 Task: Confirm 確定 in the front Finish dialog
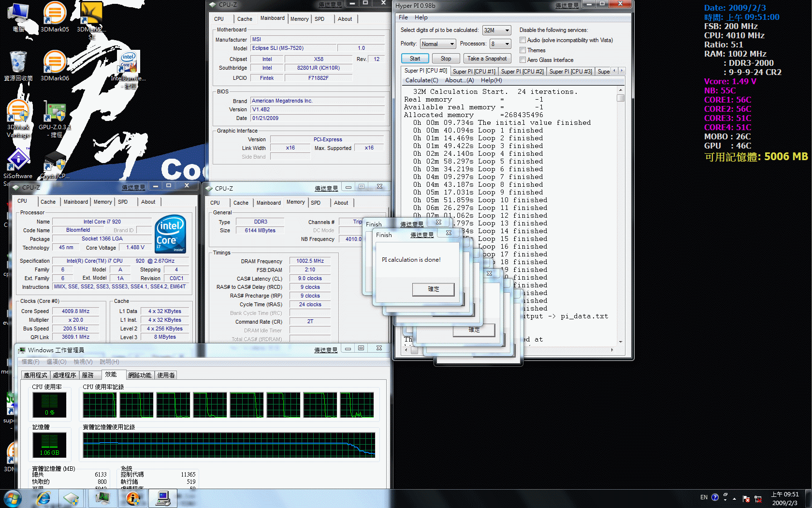[x=433, y=289]
